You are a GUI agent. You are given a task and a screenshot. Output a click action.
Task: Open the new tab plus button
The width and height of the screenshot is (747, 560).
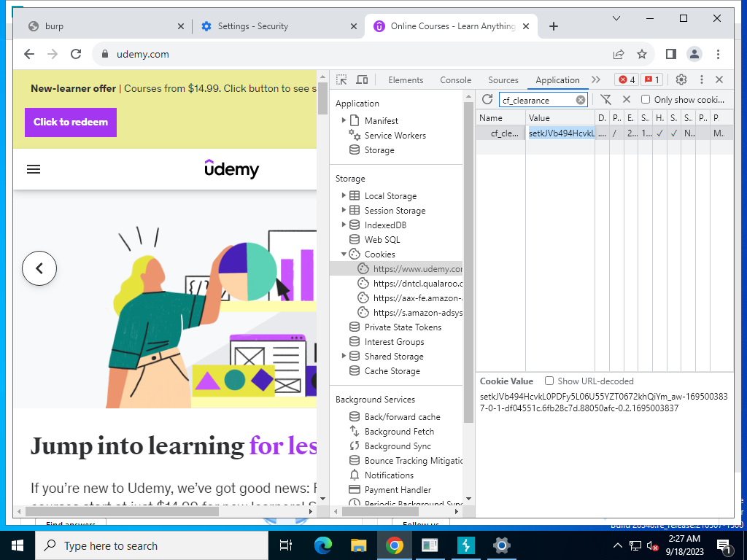(553, 26)
